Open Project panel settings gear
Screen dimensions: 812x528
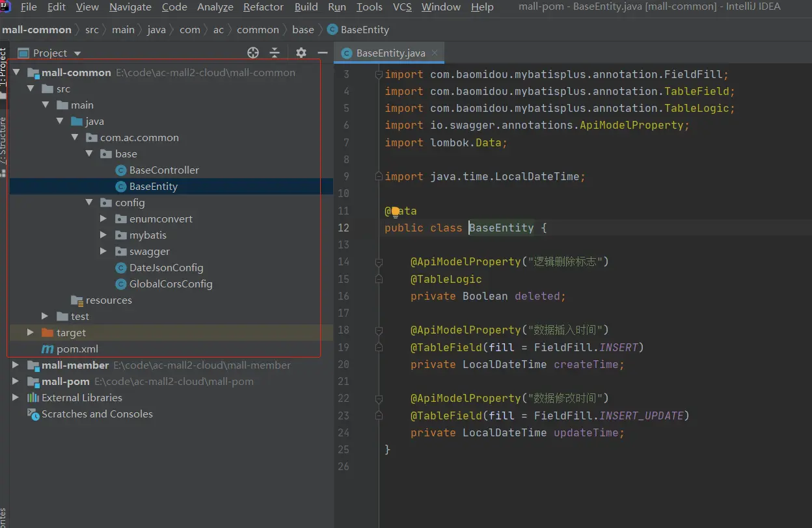pyautogui.click(x=301, y=53)
